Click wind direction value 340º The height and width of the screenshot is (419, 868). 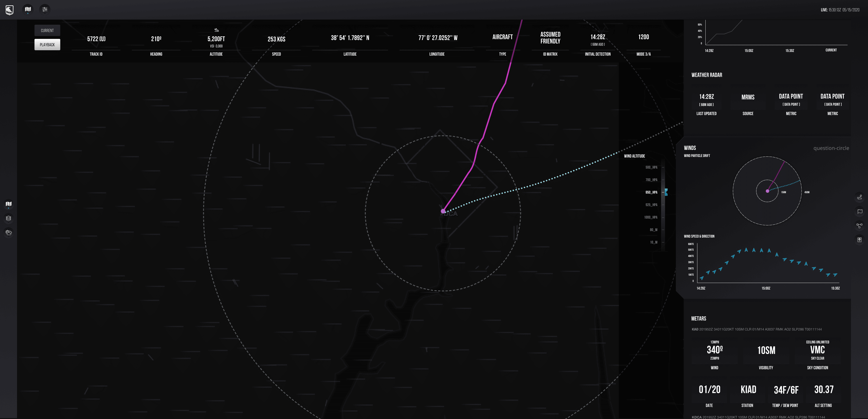714,350
